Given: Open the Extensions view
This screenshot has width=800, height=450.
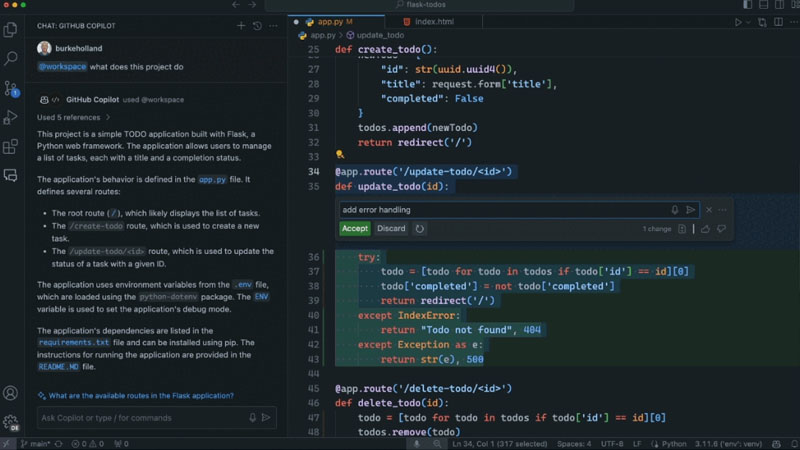Looking at the screenshot, I should point(10,147).
